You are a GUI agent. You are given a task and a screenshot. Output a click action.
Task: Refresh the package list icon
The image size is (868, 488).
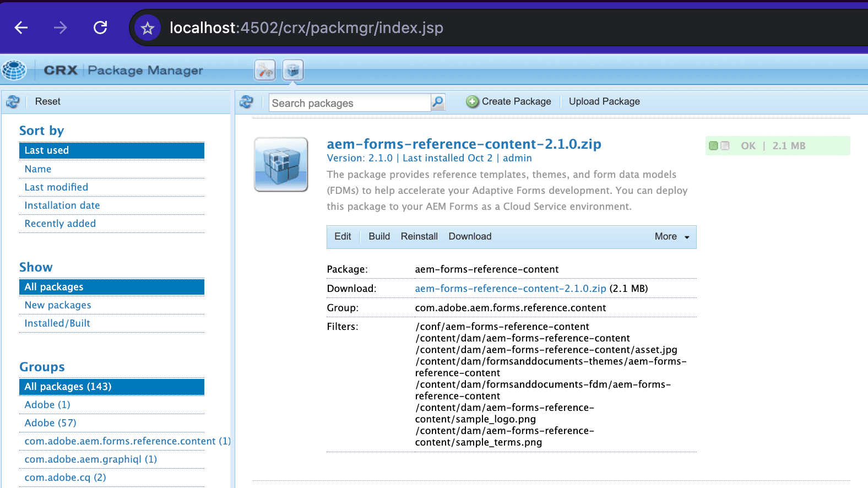pos(246,101)
